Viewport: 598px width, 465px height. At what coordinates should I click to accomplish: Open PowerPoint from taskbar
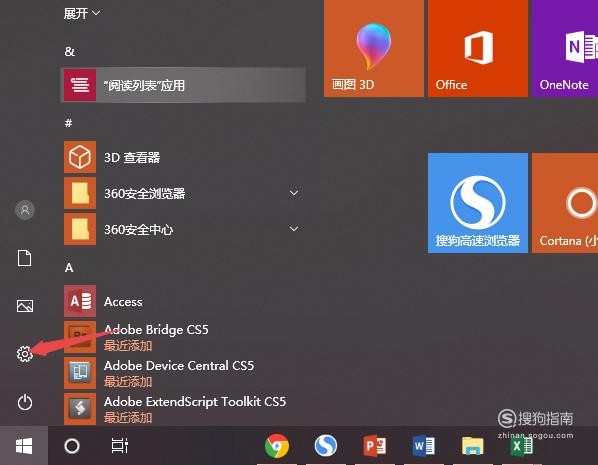[375, 446]
